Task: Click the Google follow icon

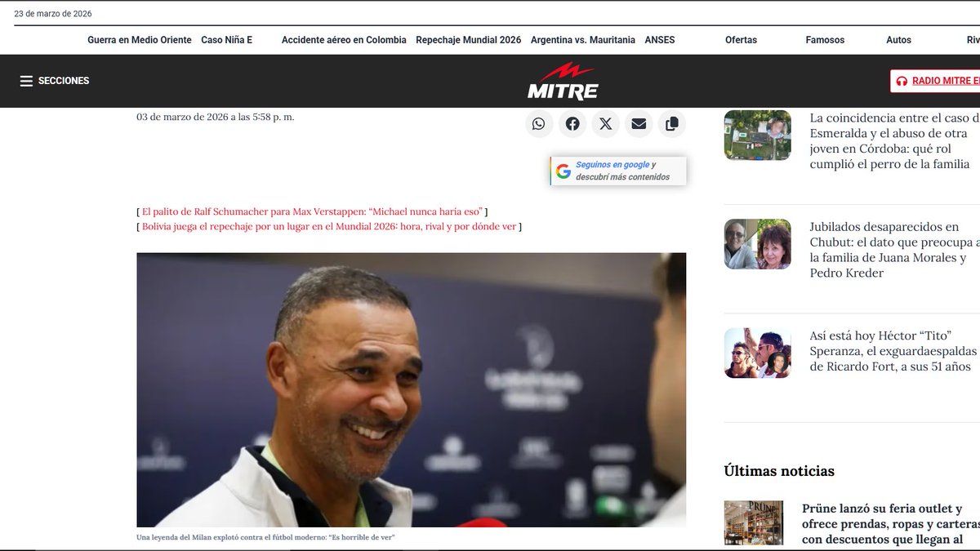Action: pos(563,170)
